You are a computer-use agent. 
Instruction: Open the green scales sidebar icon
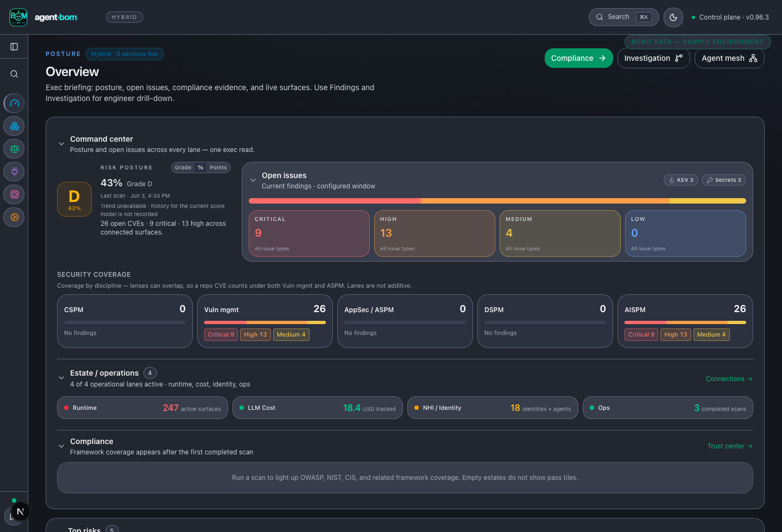(14, 149)
